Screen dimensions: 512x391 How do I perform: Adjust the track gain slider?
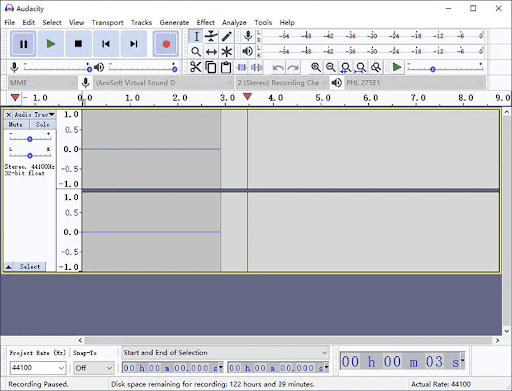30,139
